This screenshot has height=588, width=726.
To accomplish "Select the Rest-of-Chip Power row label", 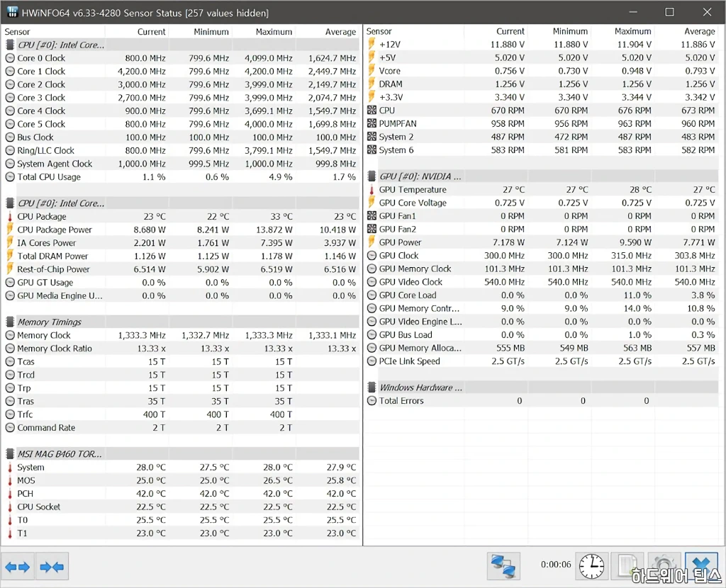I will [53, 269].
